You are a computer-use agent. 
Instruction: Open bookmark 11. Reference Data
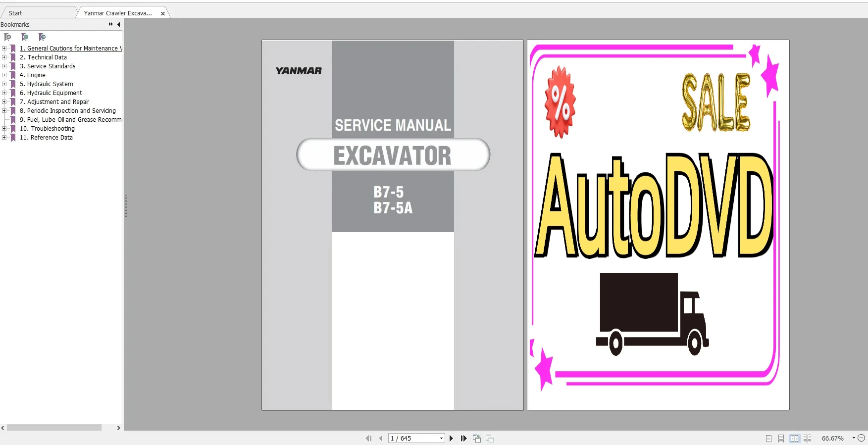[46, 138]
